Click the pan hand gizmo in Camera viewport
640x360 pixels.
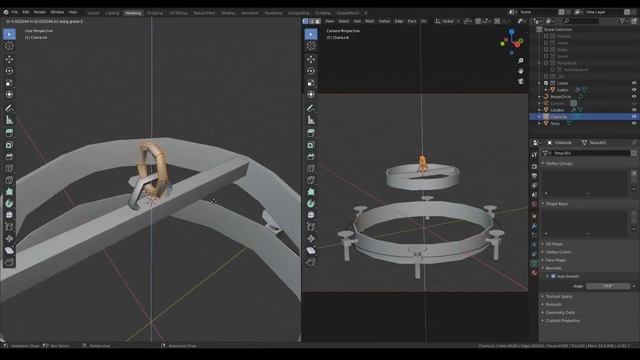click(520, 71)
